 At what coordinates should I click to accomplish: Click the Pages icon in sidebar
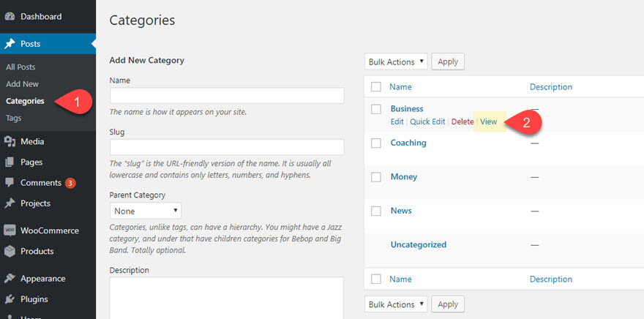click(10, 162)
